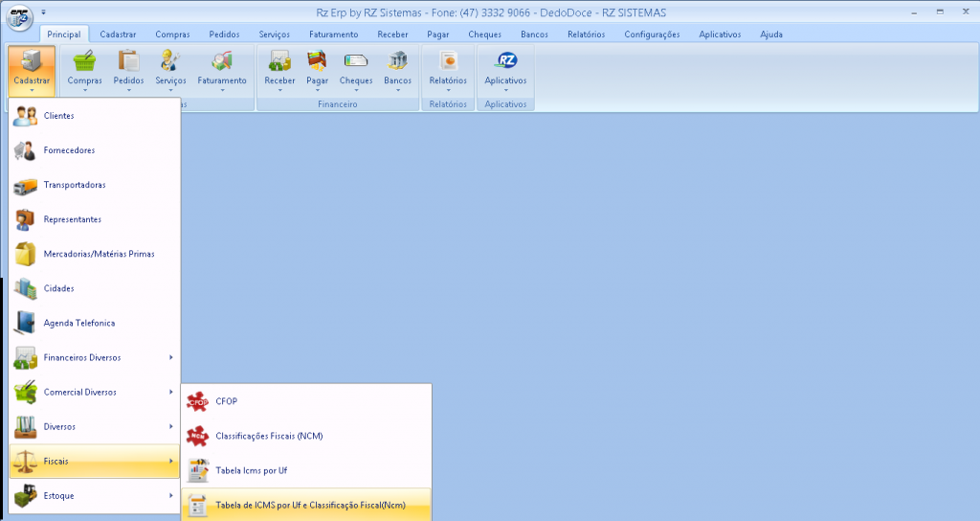The height and width of the screenshot is (521, 980).
Task: Open the Ajuda tab
Action: [770, 34]
